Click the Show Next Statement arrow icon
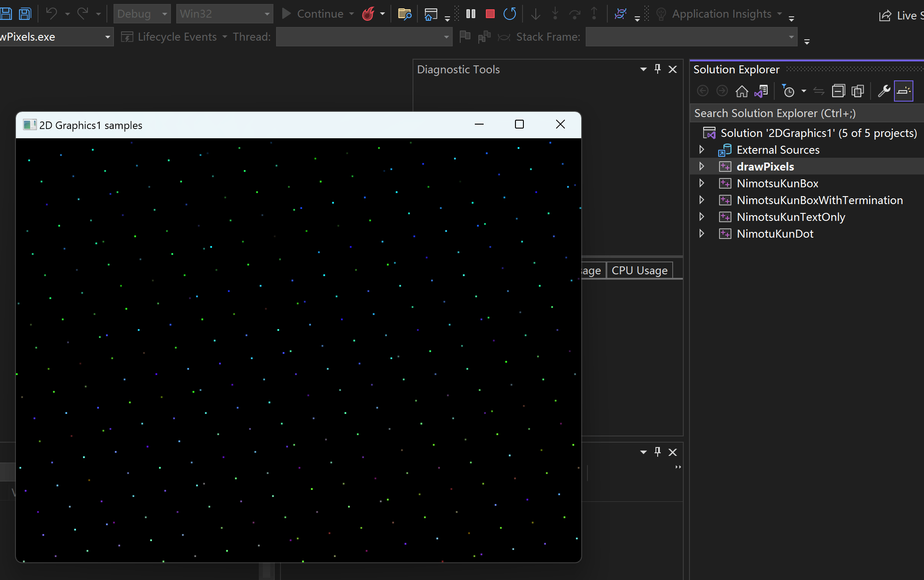 pyautogui.click(x=535, y=14)
